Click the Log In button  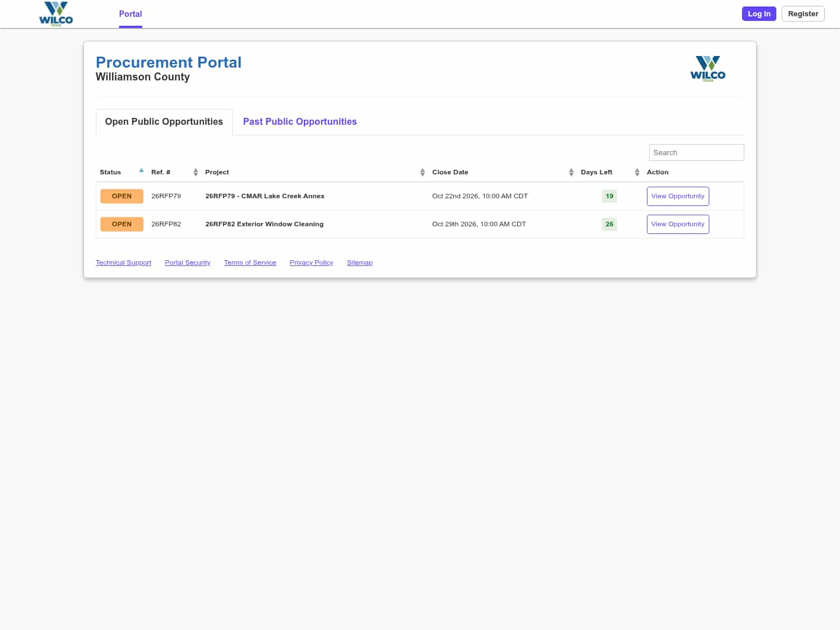pyautogui.click(x=759, y=14)
